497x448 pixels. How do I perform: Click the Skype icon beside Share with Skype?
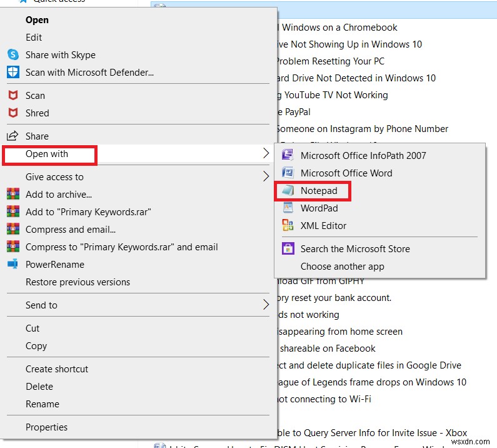point(13,55)
